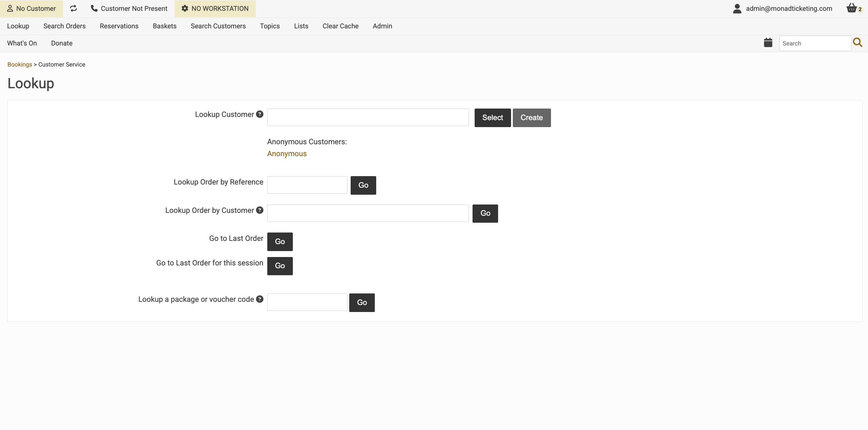Open the What's On page
The image size is (868, 430).
point(22,43)
